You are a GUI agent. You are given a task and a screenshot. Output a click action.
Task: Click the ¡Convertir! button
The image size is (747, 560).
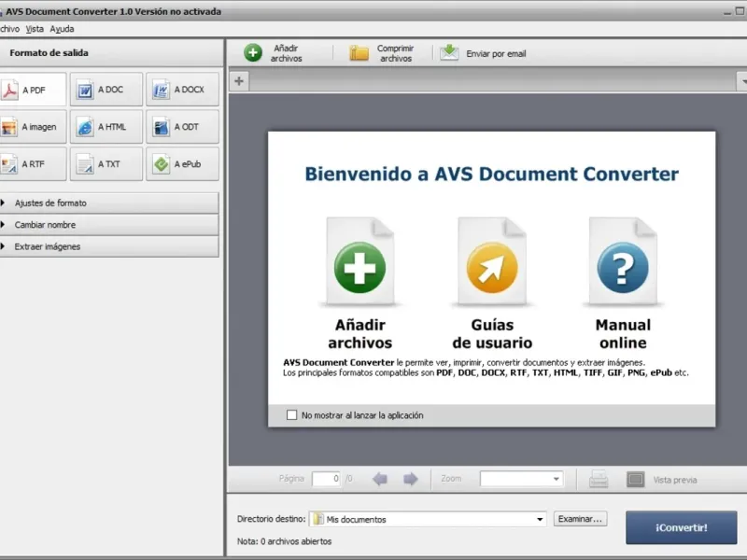682,527
